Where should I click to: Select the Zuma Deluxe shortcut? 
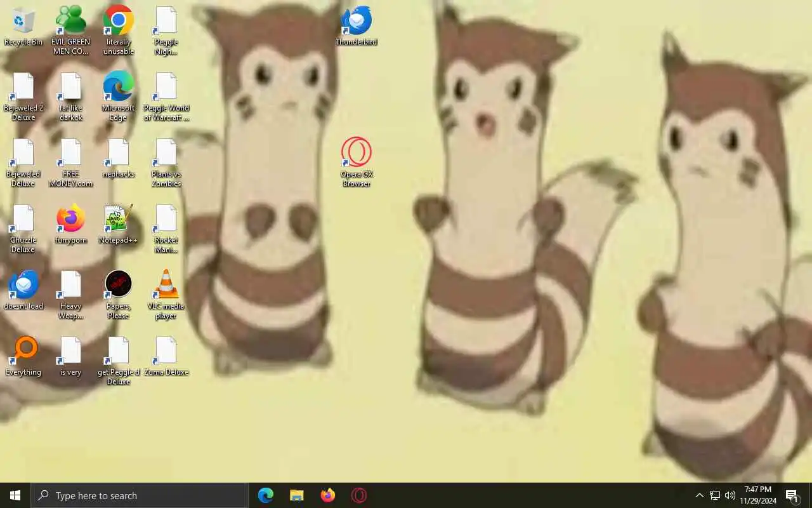tap(166, 357)
